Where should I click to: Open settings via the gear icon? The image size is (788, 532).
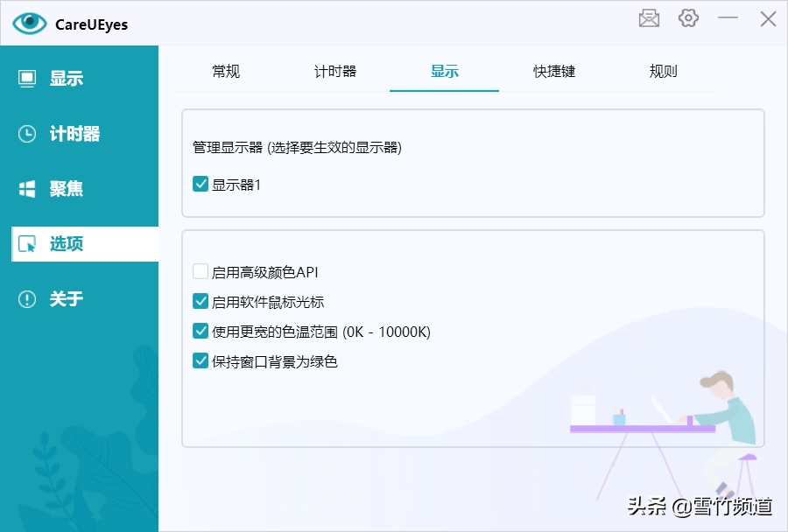click(689, 18)
